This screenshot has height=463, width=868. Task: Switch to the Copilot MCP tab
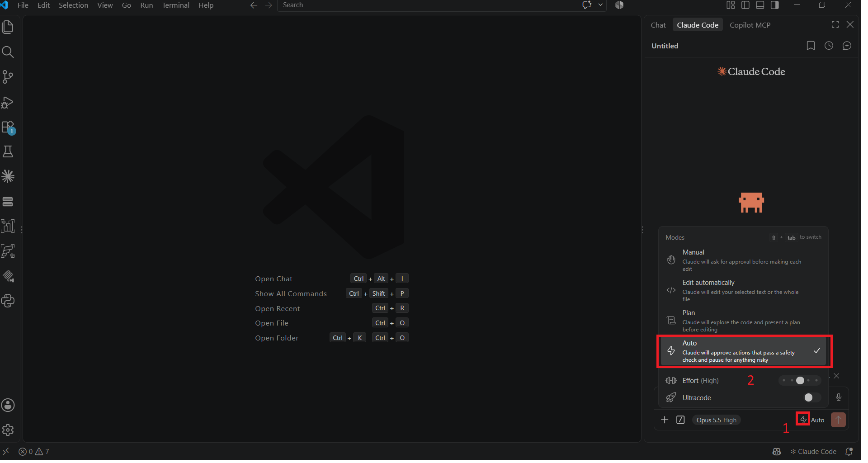750,25
